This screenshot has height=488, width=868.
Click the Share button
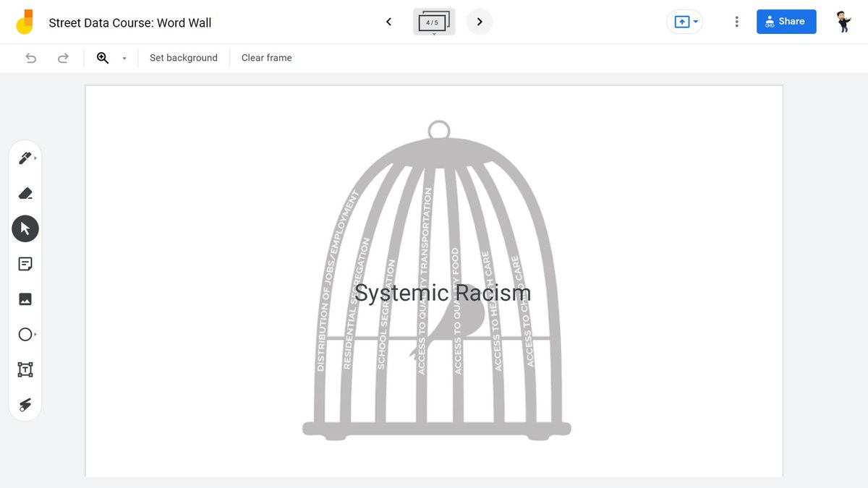click(786, 22)
